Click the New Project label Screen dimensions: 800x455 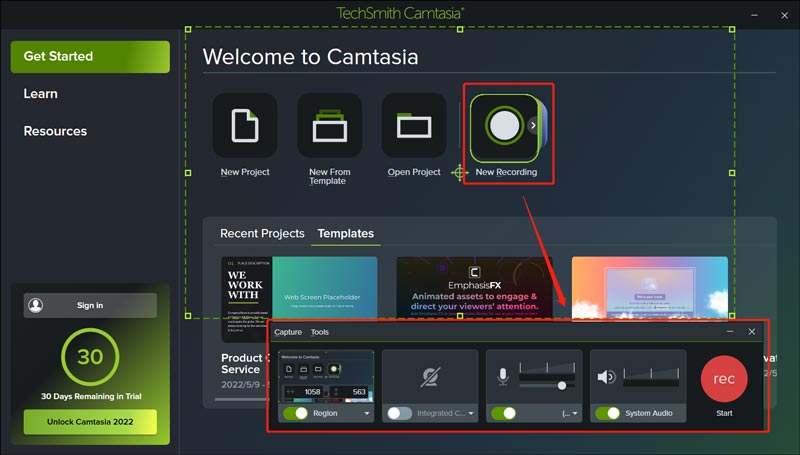[x=245, y=172]
